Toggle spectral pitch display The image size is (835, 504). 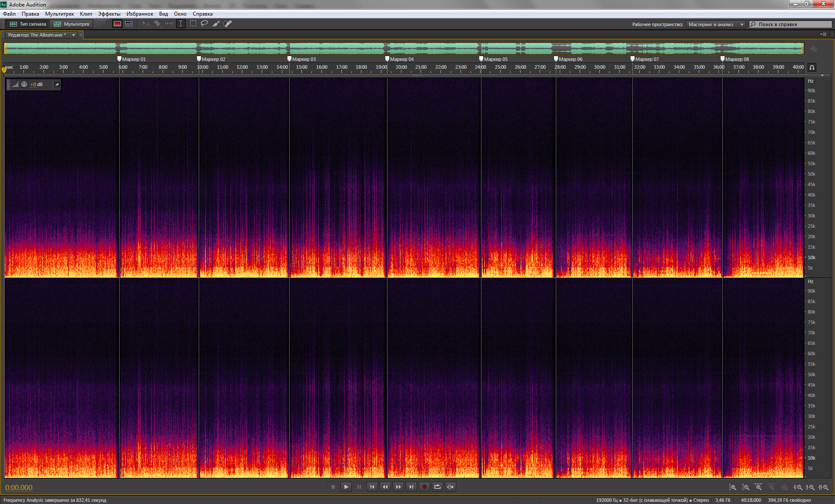tap(129, 24)
